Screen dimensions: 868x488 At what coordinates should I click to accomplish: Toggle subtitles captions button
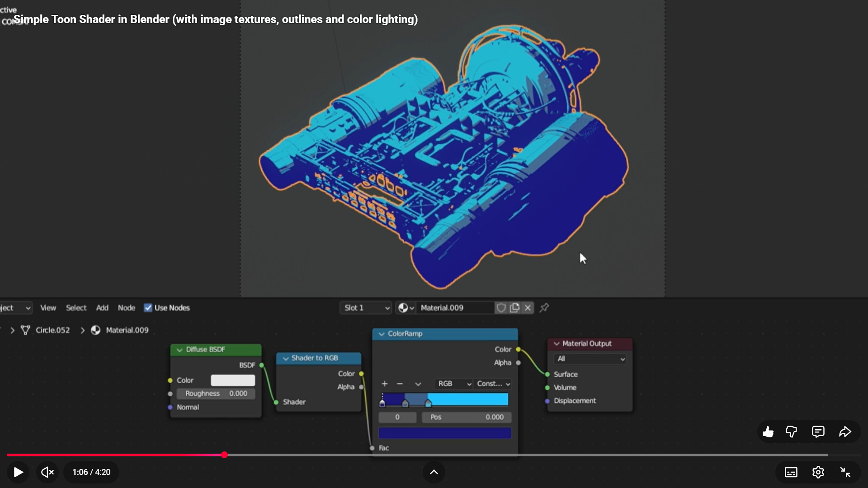click(791, 472)
